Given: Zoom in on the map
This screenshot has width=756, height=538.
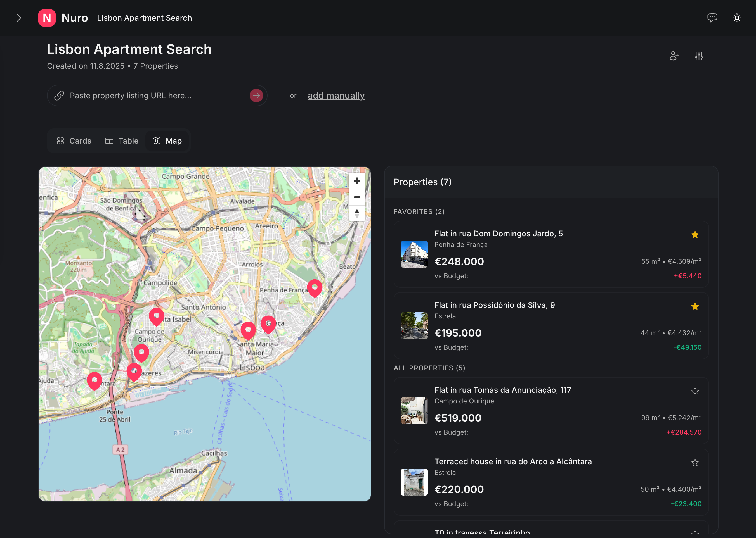Looking at the screenshot, I should (x=357, y=180).
